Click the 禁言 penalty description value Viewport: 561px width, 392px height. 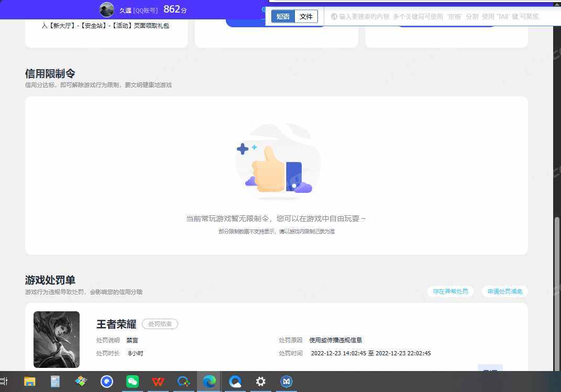click(132, 340)
